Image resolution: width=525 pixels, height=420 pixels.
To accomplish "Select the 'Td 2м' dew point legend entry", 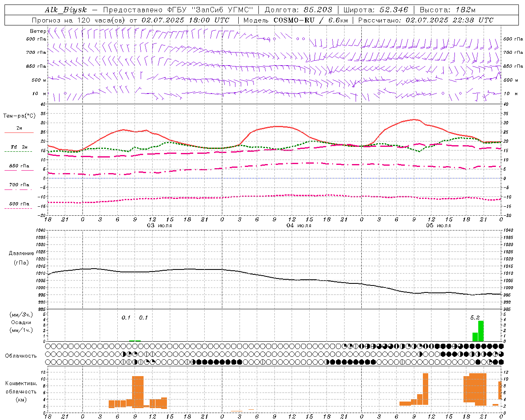I will point(19,147).
